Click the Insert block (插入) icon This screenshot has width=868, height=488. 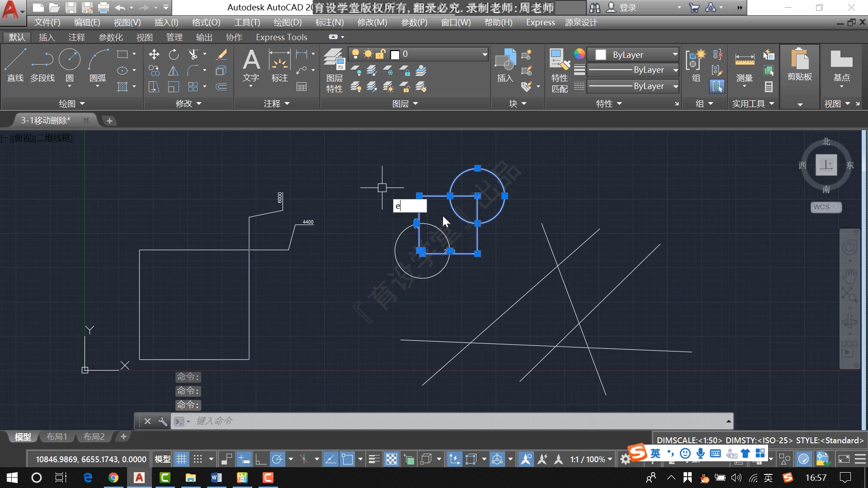click(x=505, y=66)
